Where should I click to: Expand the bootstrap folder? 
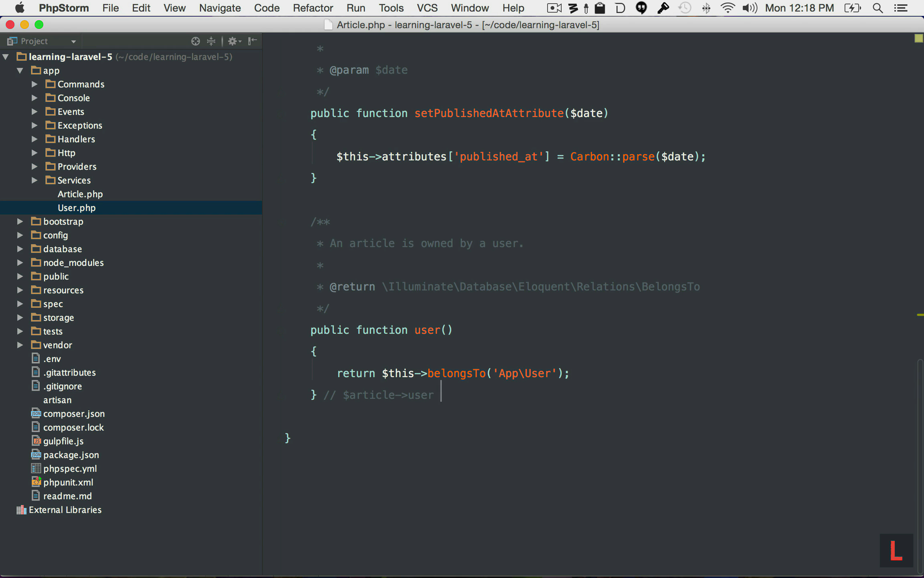point(20,221)
